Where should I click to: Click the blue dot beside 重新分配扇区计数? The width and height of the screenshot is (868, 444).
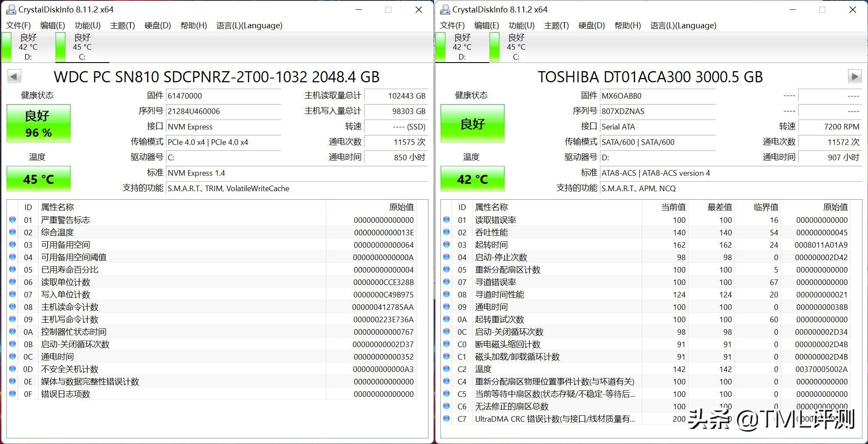[x=446, y=270]
